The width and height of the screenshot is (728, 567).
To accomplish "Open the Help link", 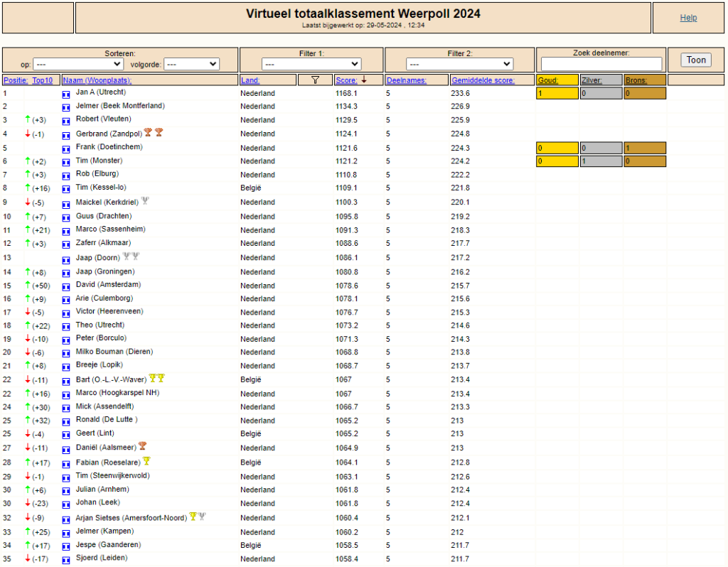I will [688, 18].
